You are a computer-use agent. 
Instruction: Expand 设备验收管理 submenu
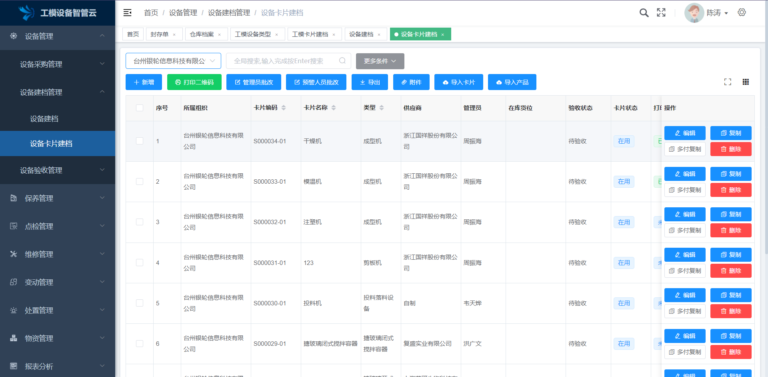click(x=57, y=170)
